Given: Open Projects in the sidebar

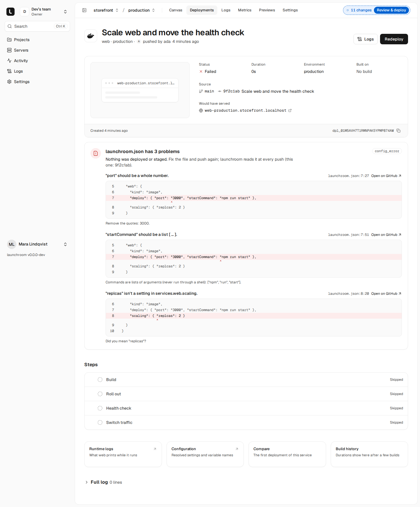Looking at the screenshot, I should (37, 40).
